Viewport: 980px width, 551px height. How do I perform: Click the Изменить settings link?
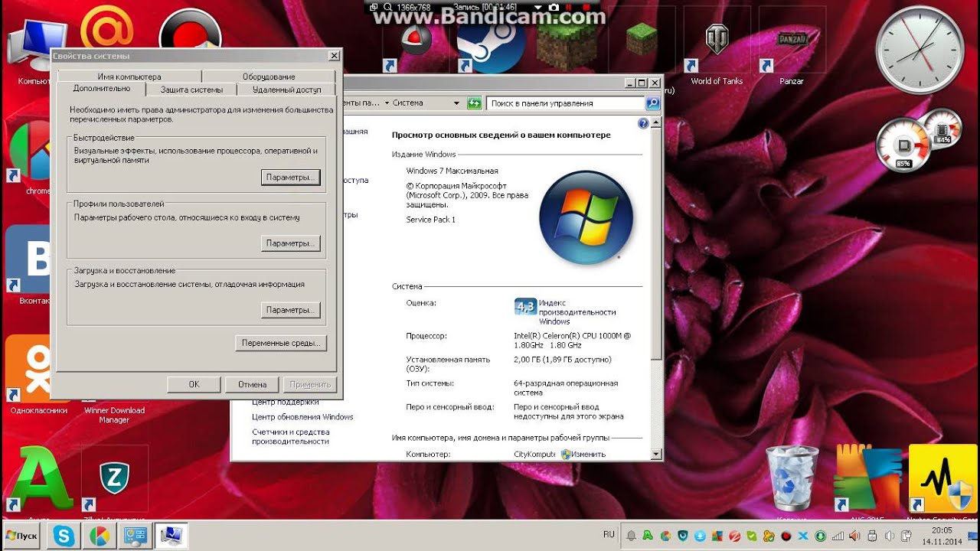pos(583,454)
